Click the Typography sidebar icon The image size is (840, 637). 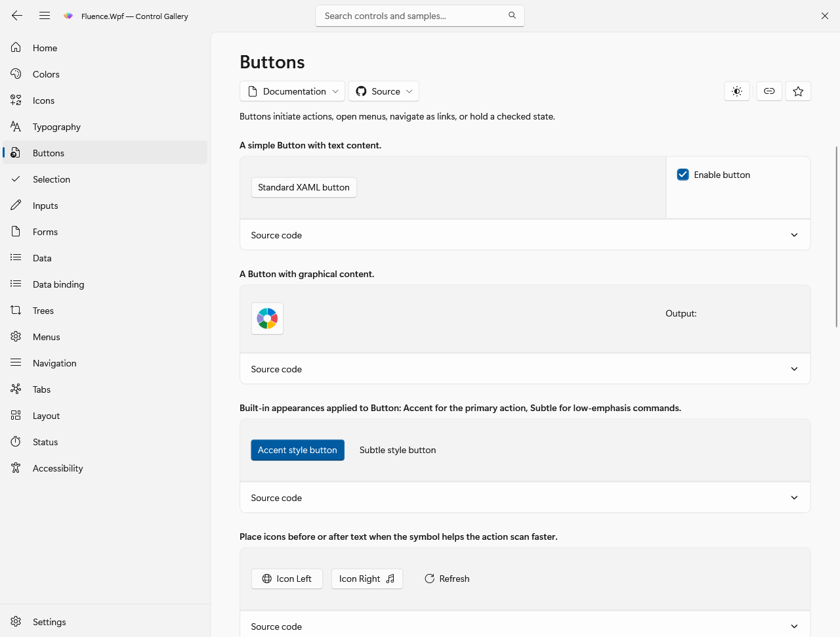(16, 126)
